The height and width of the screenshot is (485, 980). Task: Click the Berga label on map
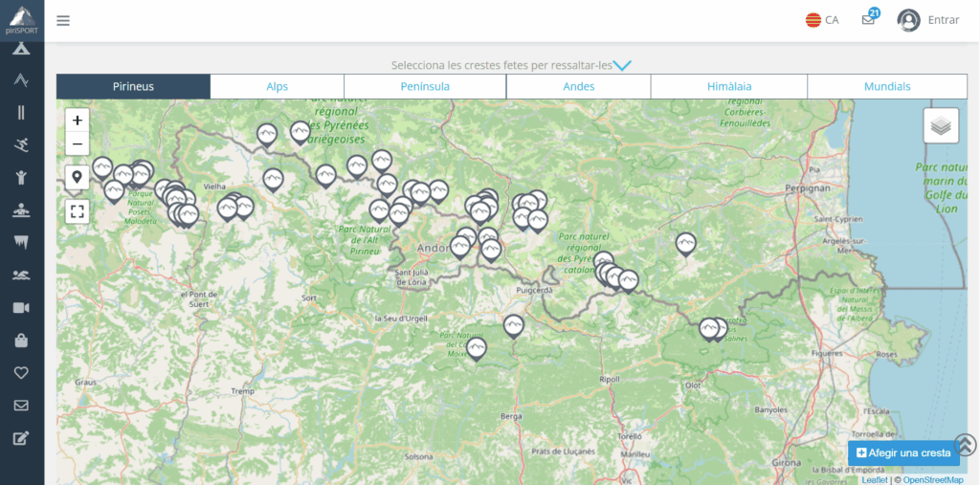511,415
